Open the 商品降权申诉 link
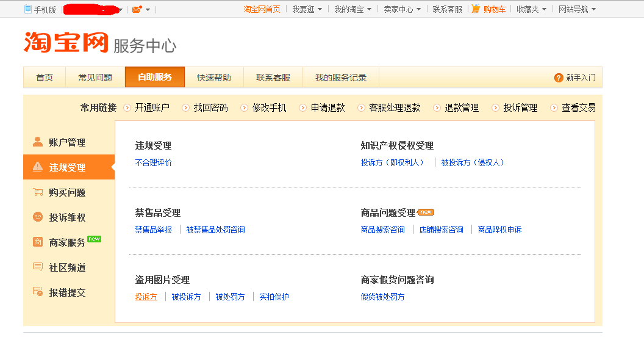Screen dimensions: 644x337 tap(500, 230)
